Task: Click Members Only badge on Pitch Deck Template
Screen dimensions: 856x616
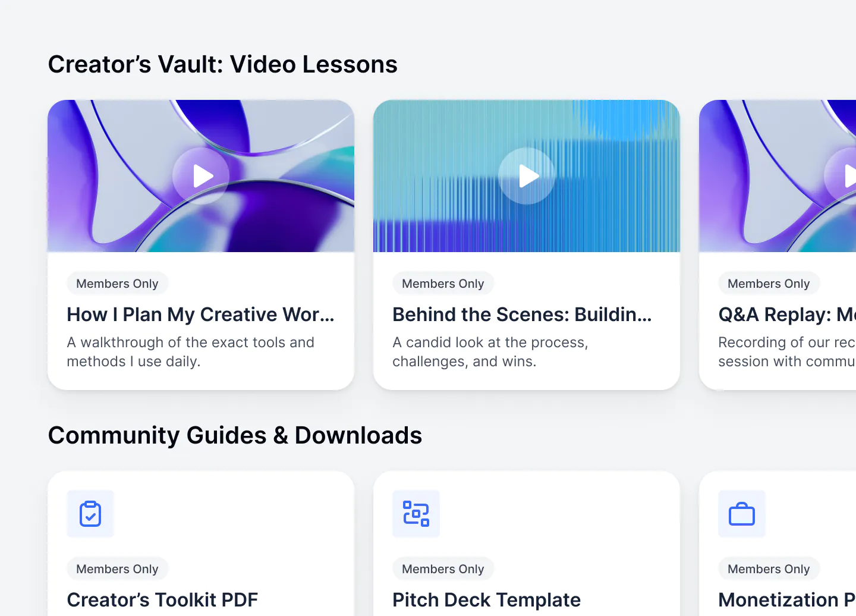Action: coord(443,569)
